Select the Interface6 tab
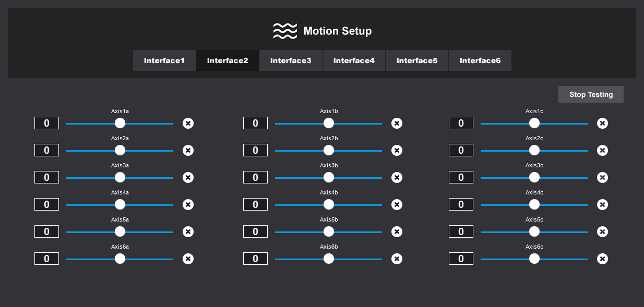 (480, 60)
